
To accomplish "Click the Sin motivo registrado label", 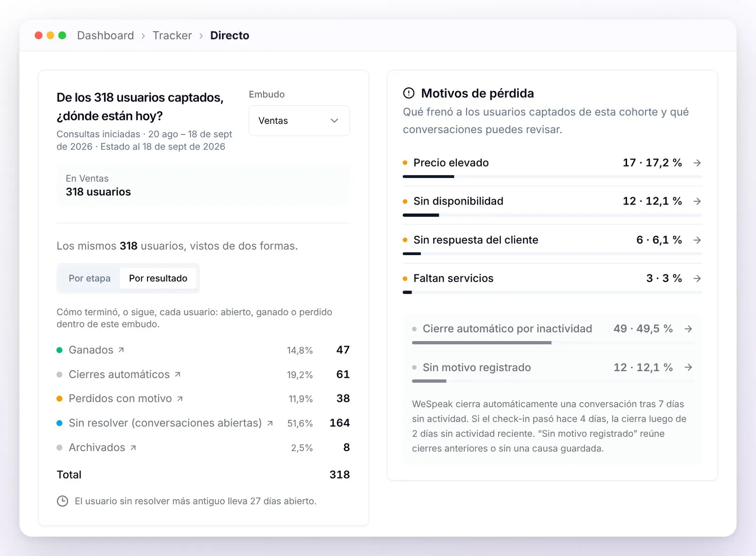I will tap(477, 368).
